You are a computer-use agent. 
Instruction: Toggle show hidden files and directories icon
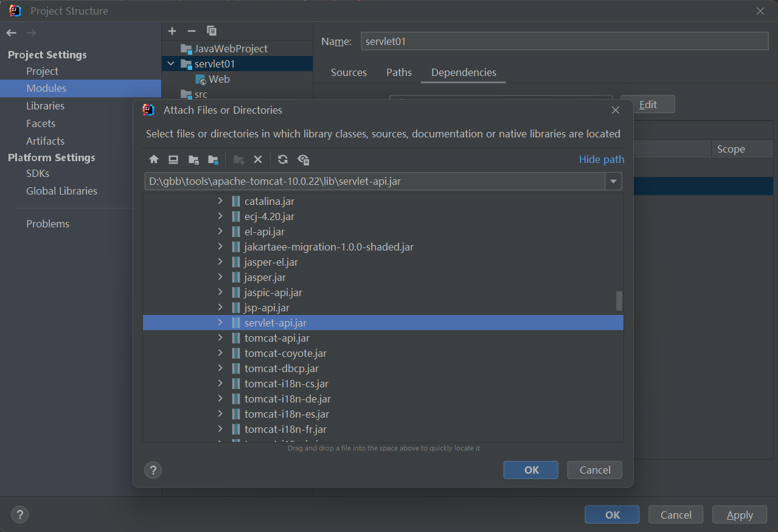click(304, 159)
